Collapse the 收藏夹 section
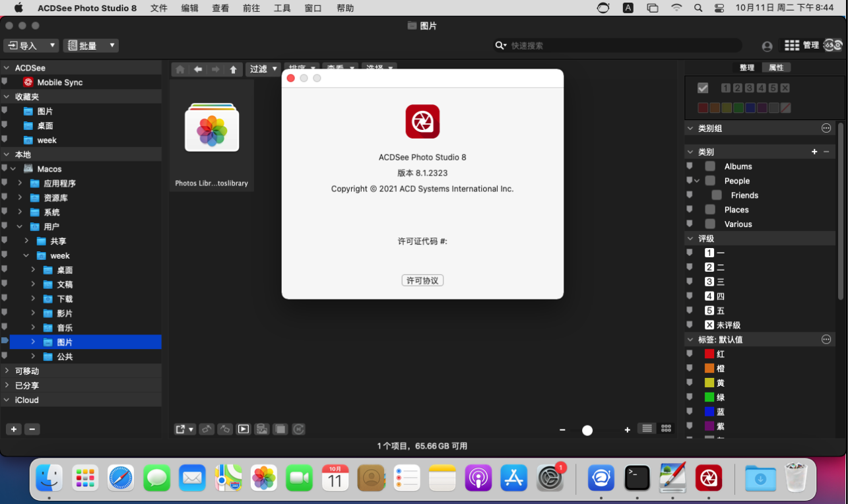Image resolution: width=848 pixels, height=504 pixels. (x=7, y=97)
